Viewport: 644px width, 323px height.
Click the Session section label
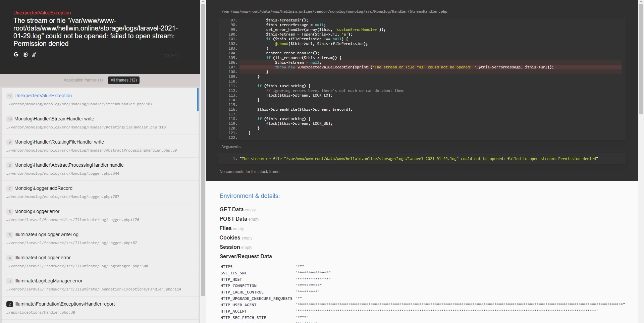pyautogui.click(x=230, y=247)
